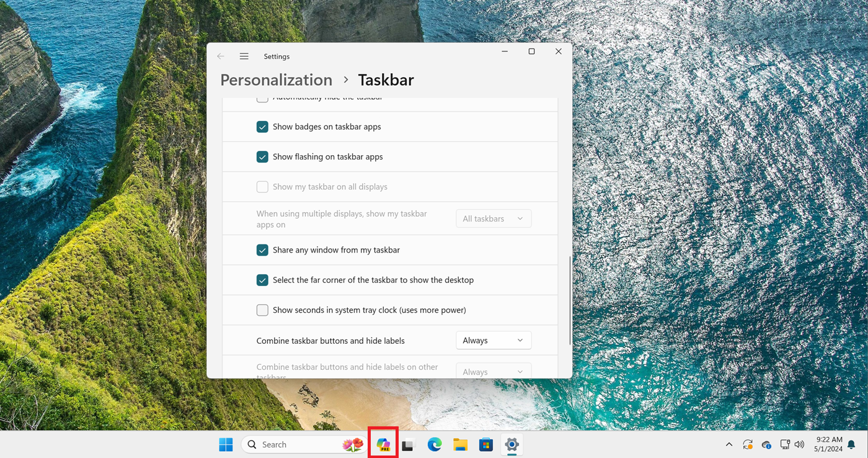
Task: Open Task View on the taskbar
Action: point(407,444)
